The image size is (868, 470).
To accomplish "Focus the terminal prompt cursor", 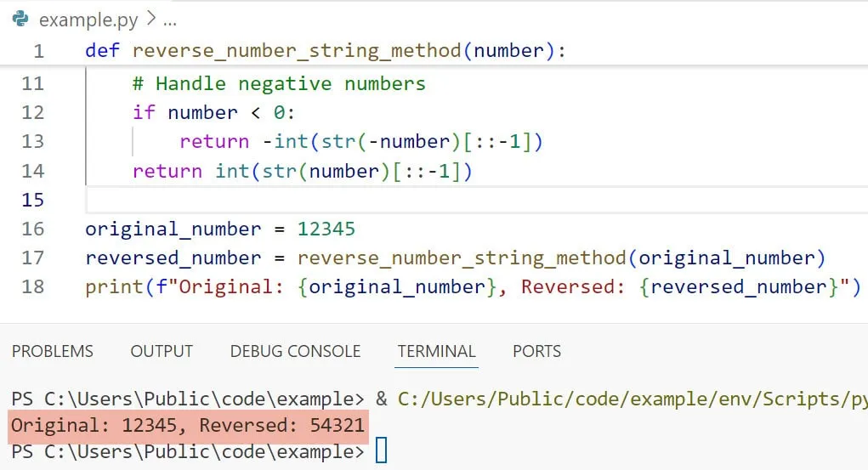I will [x=381, y=450].
